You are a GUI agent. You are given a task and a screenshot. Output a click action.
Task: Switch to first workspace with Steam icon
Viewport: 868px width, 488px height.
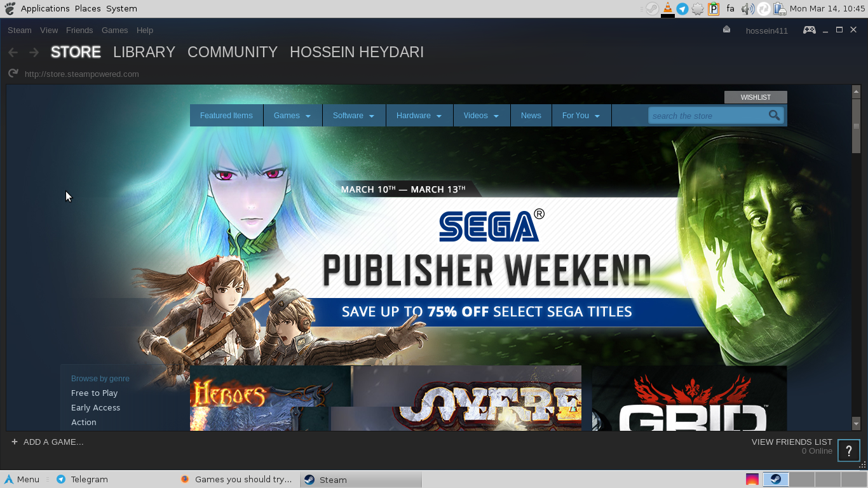(x=776, y=479)
